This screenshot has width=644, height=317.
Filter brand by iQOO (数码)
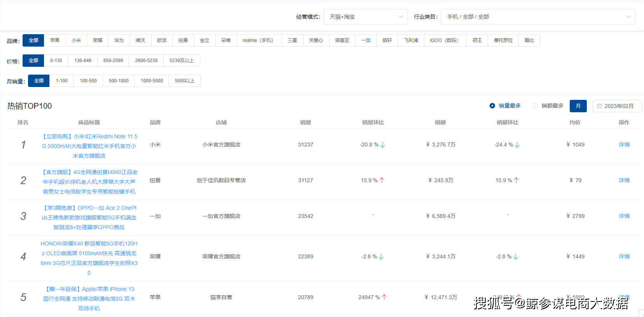[x=445, y=40]
